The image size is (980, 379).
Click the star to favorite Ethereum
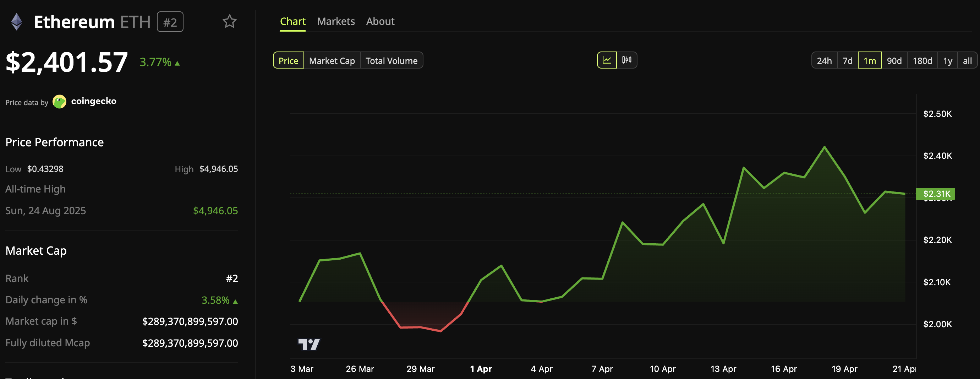(230, 22)
